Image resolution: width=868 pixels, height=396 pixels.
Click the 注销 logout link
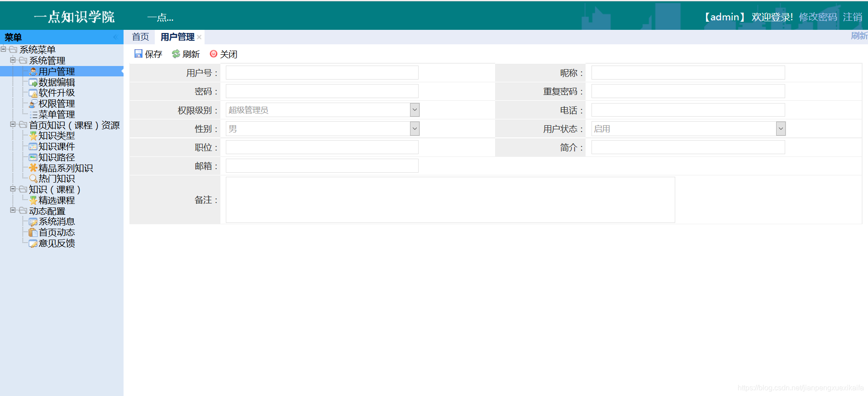[853, 17]
